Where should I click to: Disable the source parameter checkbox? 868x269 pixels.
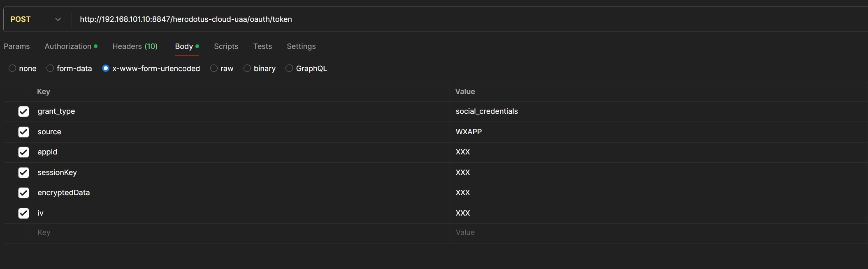tap(23, 132)
